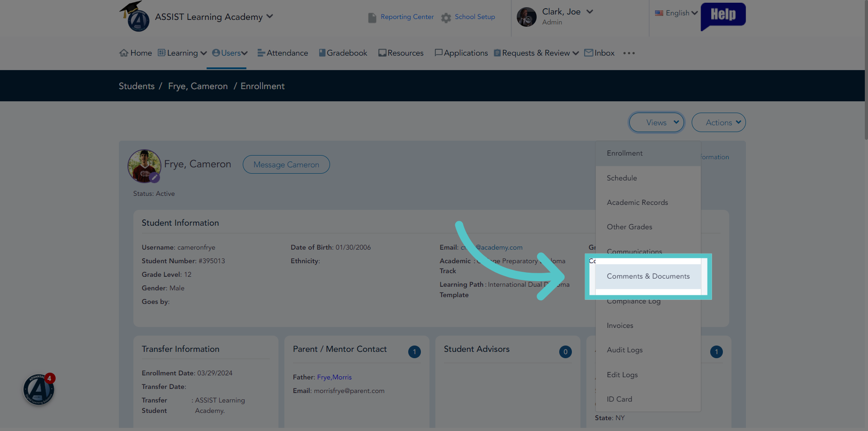Expand the Views dropdown button
This screenshot has height=431, width=868.
click(656, 123)
